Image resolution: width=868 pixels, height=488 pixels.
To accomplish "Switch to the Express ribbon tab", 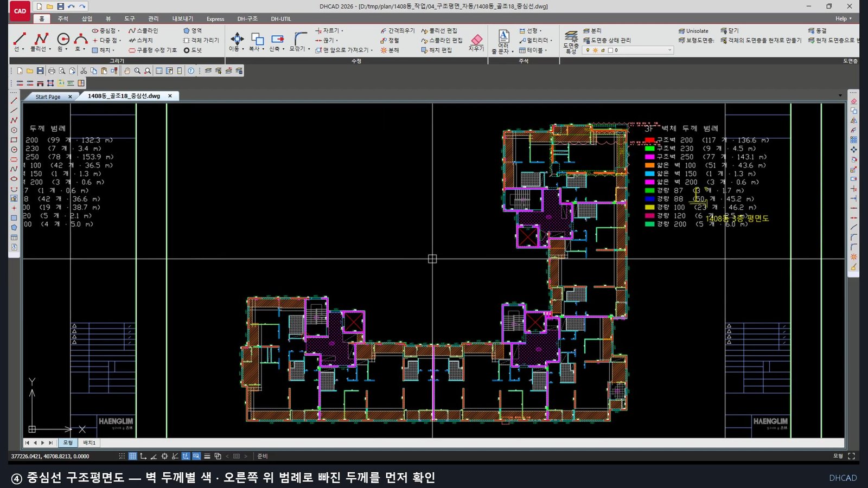I will tap(215, 18).
